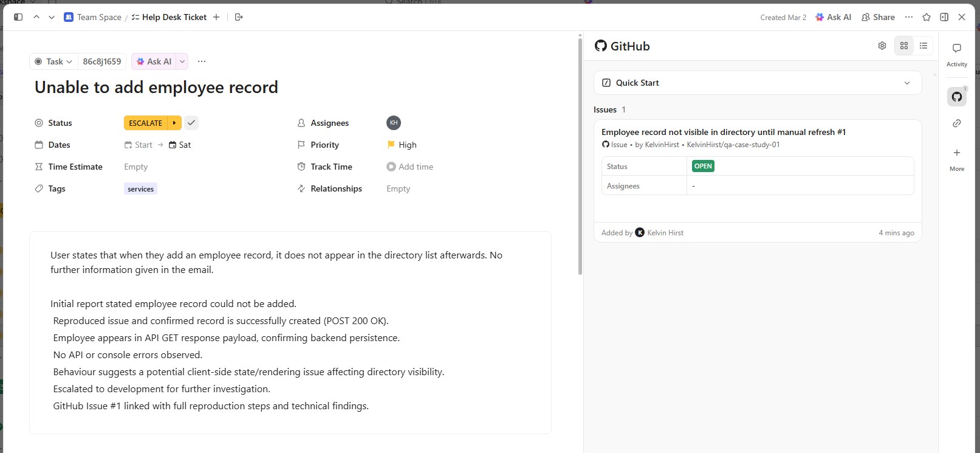Click Empty Time Estimate field

tap(136, 167)
